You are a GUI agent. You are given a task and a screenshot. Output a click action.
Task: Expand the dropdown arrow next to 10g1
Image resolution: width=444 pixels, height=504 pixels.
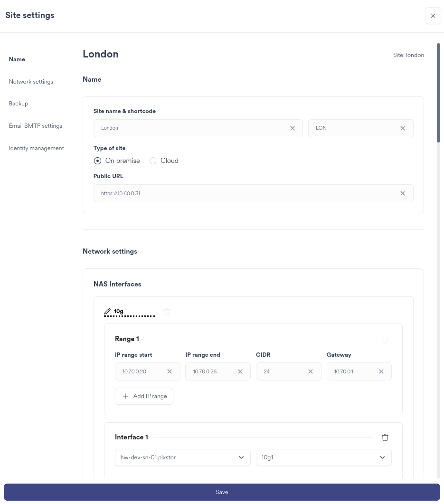tap(382, 457)
